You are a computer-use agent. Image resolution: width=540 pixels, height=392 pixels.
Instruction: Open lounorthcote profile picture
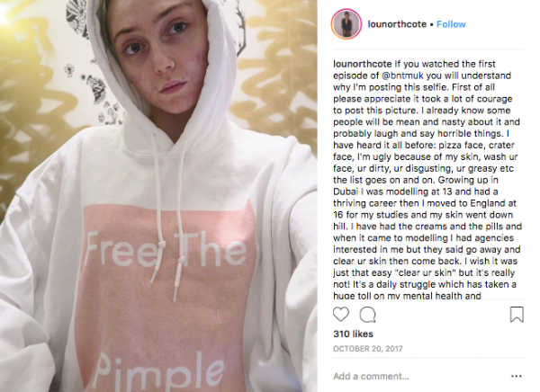346,24
